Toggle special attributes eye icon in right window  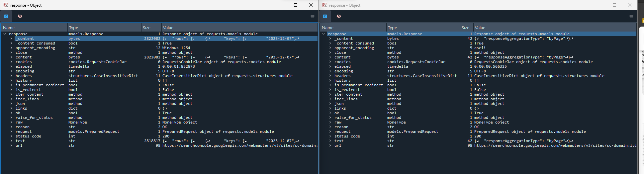339,16
